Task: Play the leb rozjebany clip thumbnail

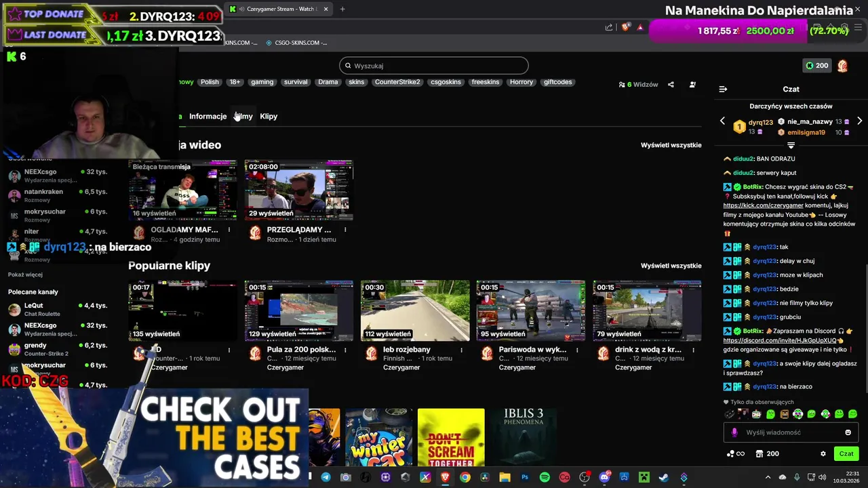Action: (415, 310)
